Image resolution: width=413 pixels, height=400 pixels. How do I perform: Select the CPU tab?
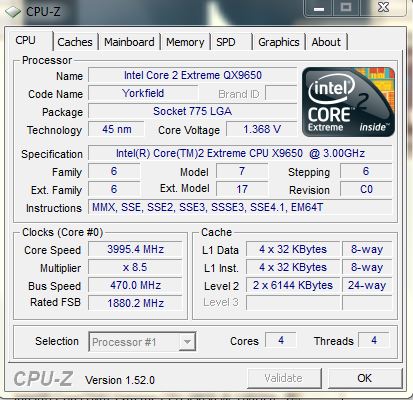[28, 41]
